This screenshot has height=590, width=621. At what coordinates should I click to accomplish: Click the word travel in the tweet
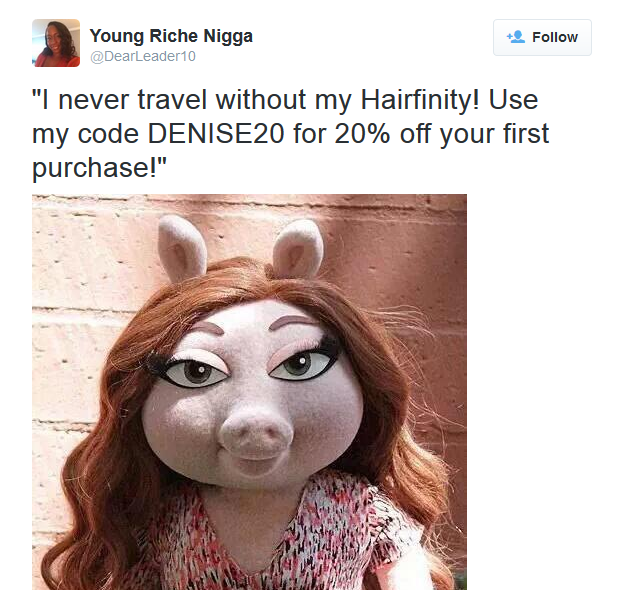[x=172, y=99]
